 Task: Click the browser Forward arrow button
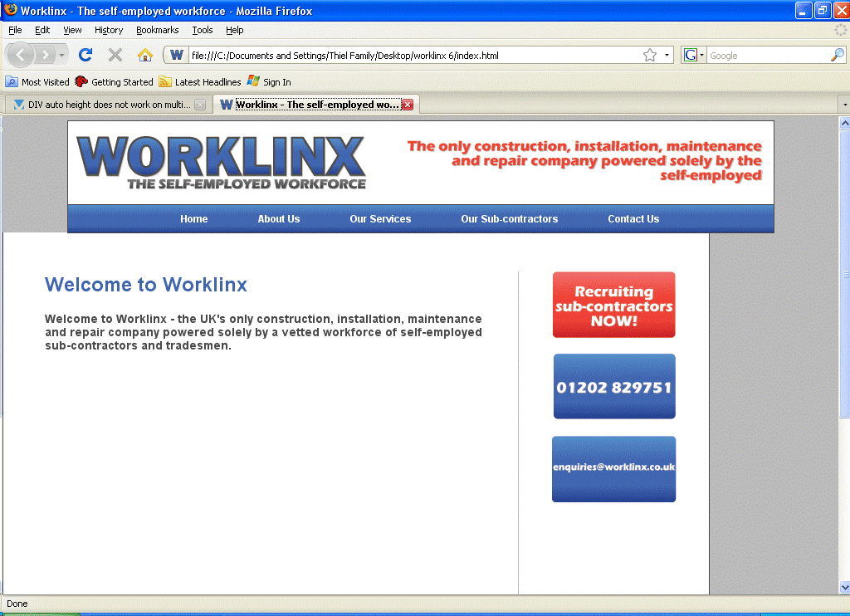[x=46, y=55]
